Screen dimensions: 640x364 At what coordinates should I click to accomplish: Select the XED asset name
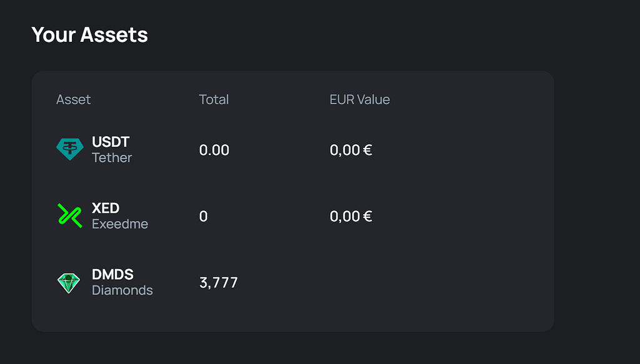click(x=106, y=209)
